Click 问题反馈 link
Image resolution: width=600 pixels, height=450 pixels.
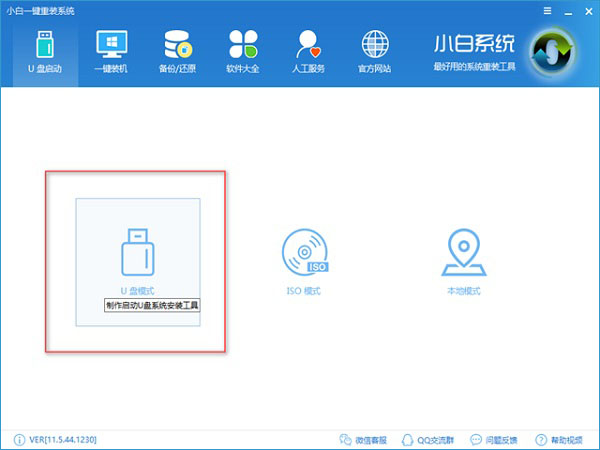(x=494, y=440)
